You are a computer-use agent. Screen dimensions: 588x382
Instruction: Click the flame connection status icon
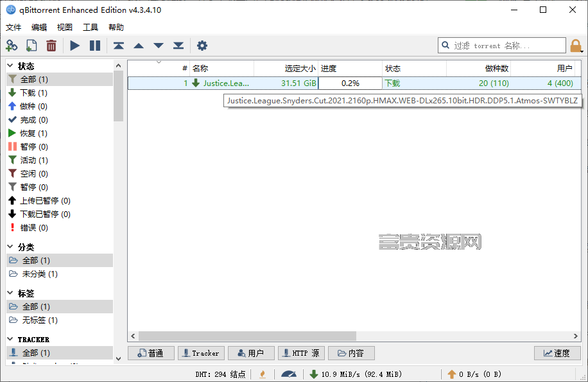click(263, 374)
